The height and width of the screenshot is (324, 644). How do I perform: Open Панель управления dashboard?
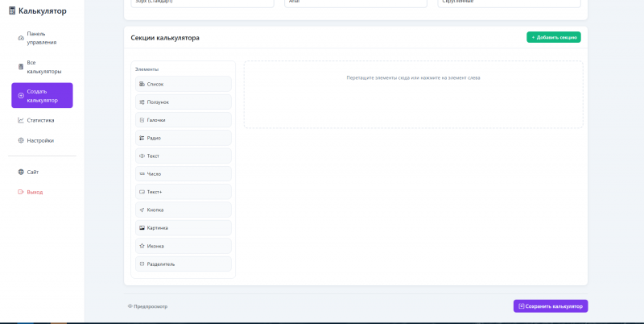[x=42, y=38]
